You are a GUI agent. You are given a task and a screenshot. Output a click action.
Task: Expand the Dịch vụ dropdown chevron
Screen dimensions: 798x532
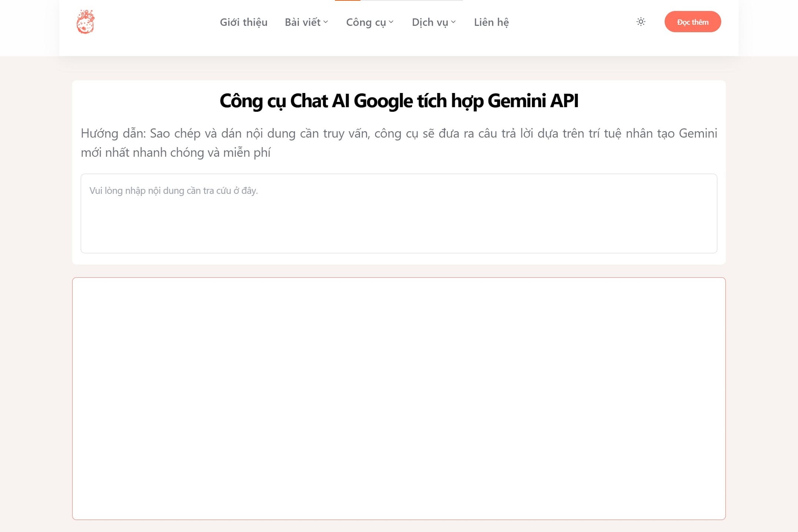click(x=453, y=22)
